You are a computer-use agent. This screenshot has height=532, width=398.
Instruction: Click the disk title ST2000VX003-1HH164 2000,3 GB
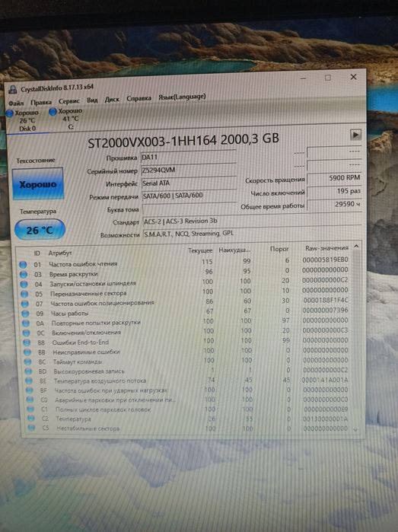(183, 141)
